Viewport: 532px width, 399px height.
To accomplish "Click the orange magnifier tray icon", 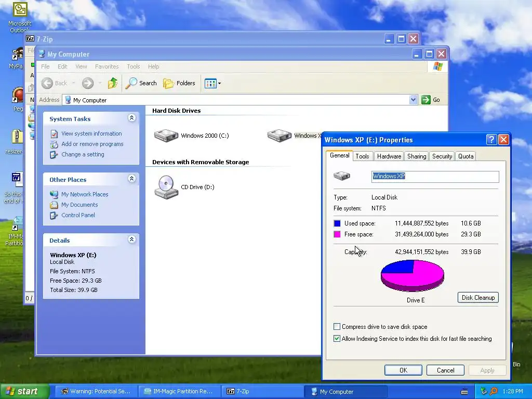I will click(x=494, y=391).
